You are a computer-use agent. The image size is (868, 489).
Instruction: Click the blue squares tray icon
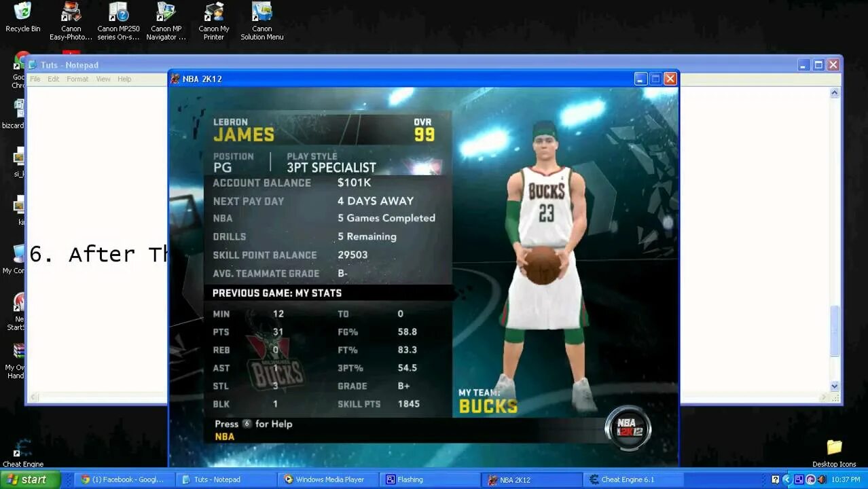click(x=799, y=479)
